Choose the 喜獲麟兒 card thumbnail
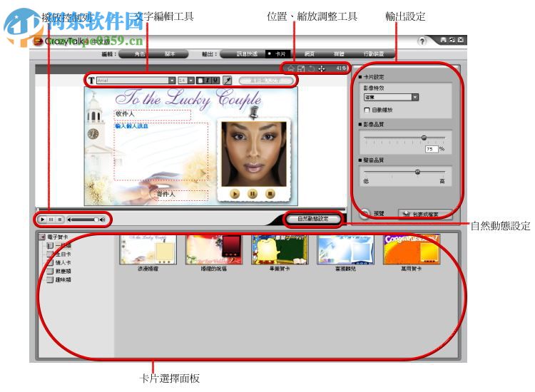 (x=346, y=249)
